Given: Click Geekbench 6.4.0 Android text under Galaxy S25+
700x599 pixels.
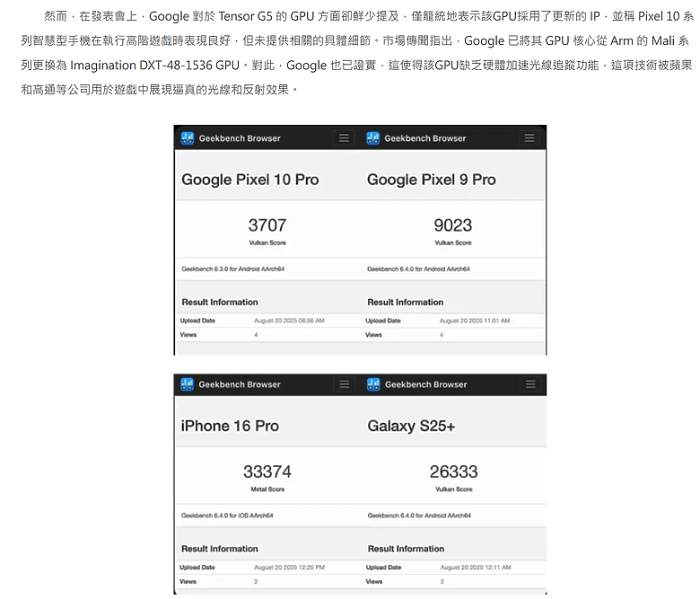Looking at the screenshot, I should pos(419,515).
